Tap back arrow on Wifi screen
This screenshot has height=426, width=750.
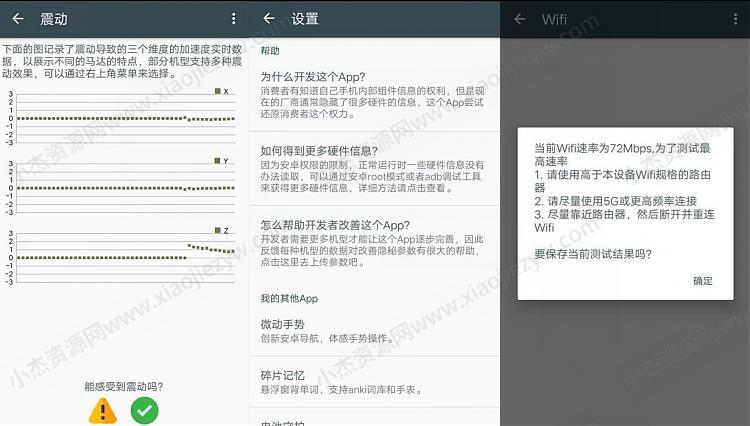pyautogui.click(x=520, y=19)
